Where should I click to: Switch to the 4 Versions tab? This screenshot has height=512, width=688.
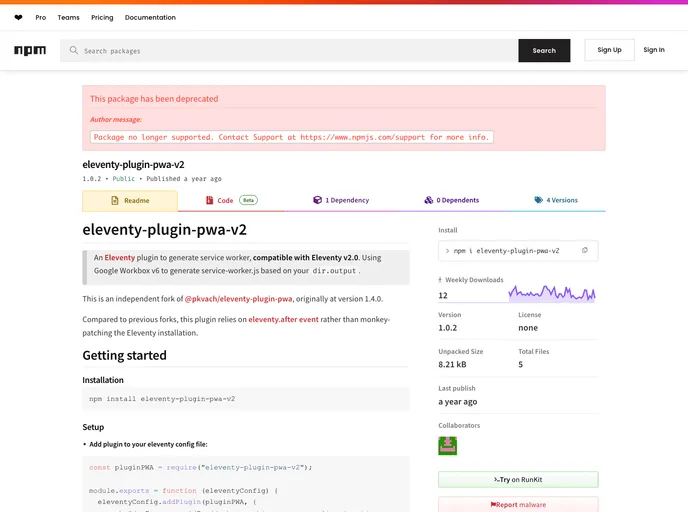[x=556, y=201]
